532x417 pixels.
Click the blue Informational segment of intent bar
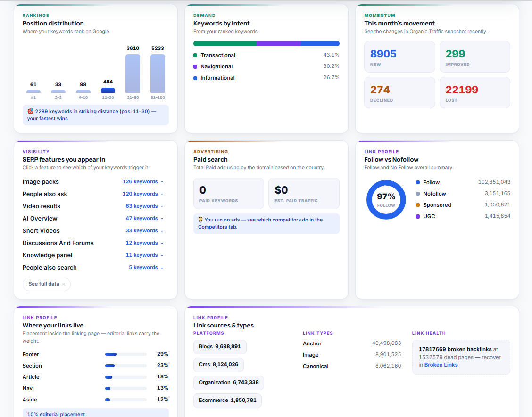[320, 43]
